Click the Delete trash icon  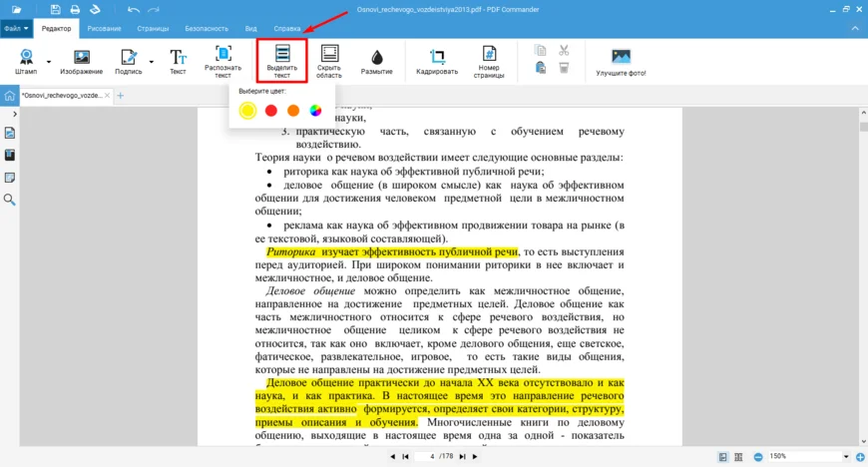tap(564, 68)
